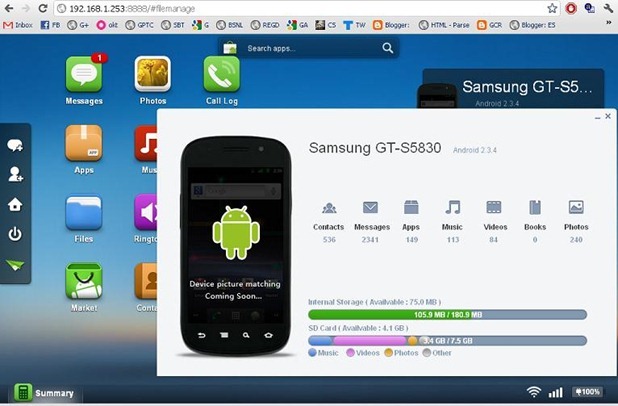Open the Messages app icon

[x=84, y=75]
